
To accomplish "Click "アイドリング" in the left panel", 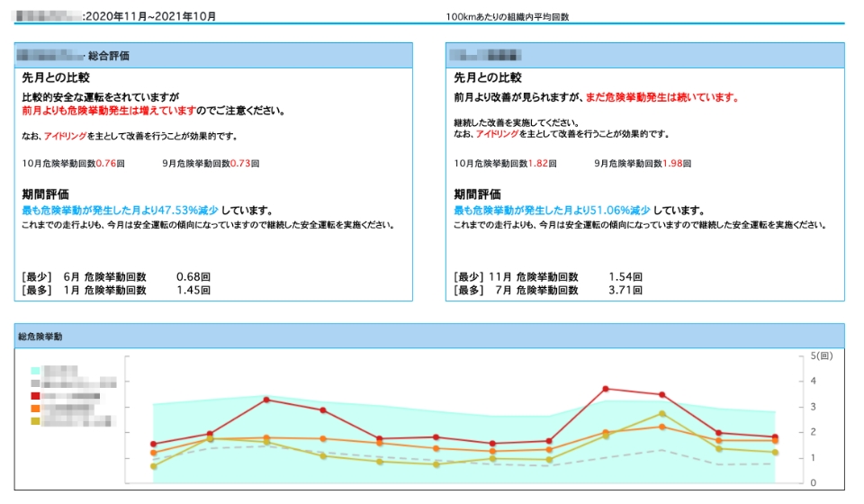I will [65, 136].
